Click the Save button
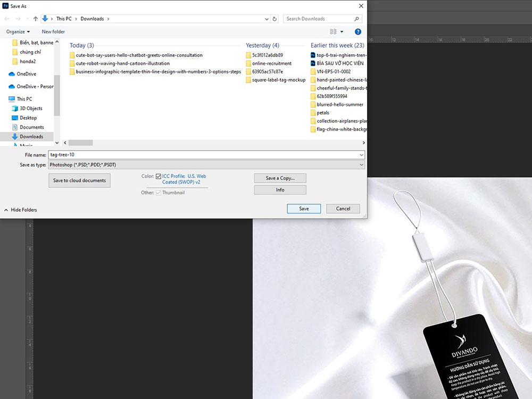 (x=304, y=209)
